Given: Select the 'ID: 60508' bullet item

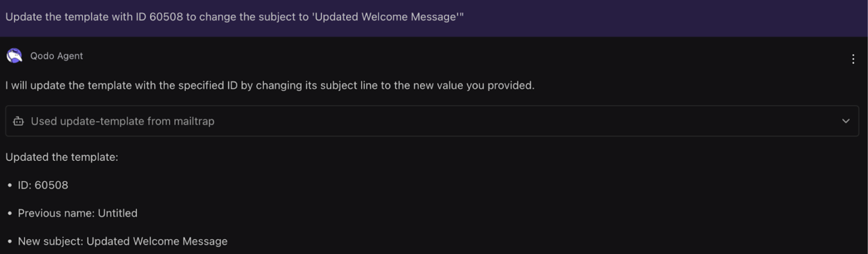Looking at the screenshot, I should click(43, 185).
